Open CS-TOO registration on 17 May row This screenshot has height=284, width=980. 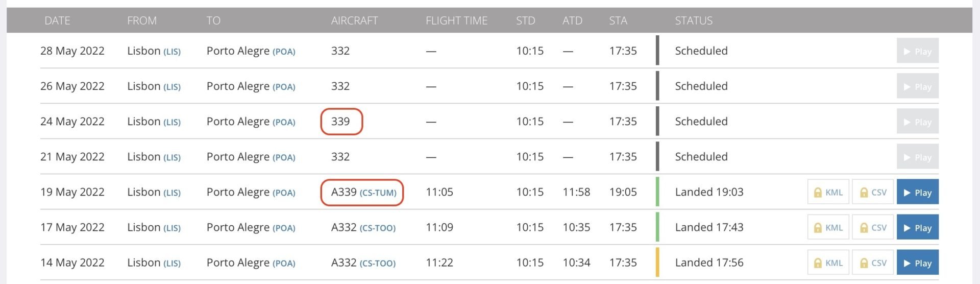tap(378, 228)
